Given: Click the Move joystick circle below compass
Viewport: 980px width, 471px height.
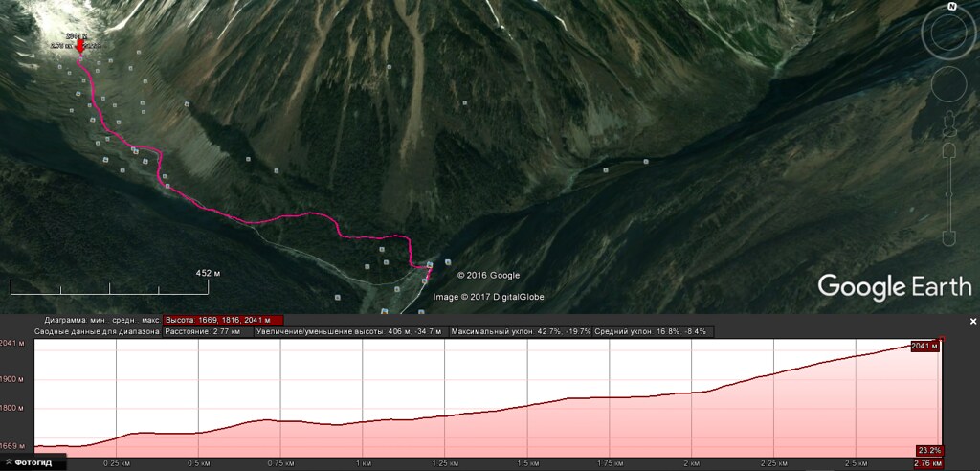Looking at the screenshot, I should (x=948, y=84).
